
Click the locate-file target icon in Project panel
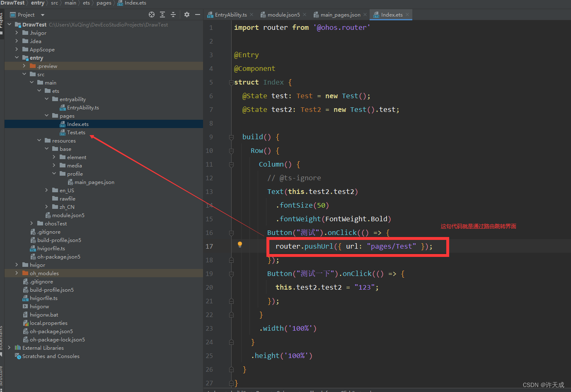click(152, 15)
